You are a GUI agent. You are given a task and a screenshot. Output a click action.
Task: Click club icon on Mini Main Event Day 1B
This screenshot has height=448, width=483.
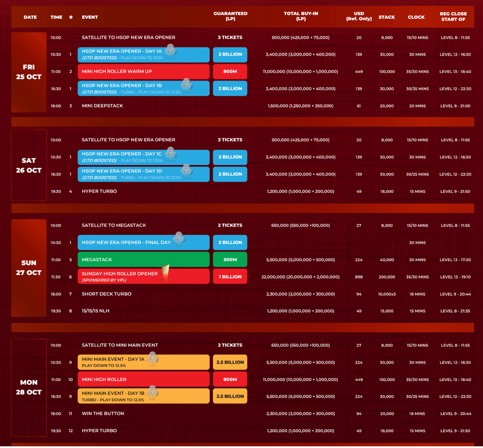tap(153, 393)
